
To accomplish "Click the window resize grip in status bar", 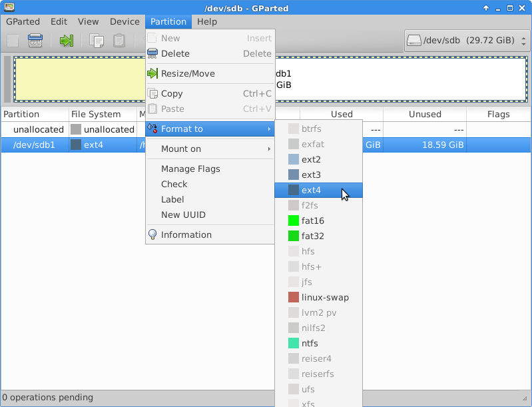I will (x=525, y=398).
